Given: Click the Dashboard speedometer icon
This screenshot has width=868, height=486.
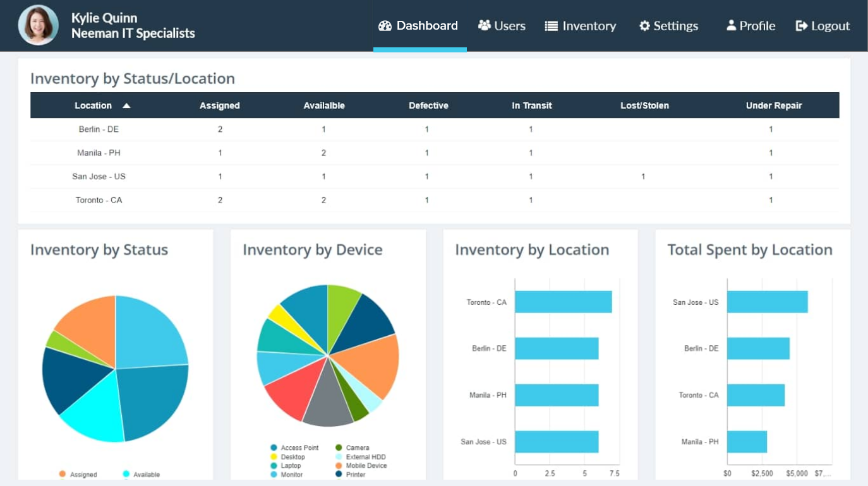Looking at the screenshot, I should 385,25.
